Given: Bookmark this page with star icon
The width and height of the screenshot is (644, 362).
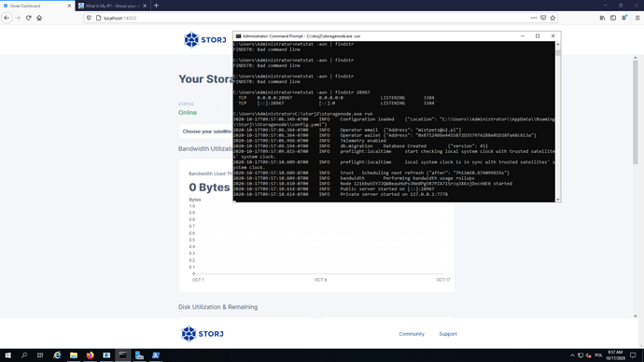Looking at the screenshot, I should (x=553, y=18).
